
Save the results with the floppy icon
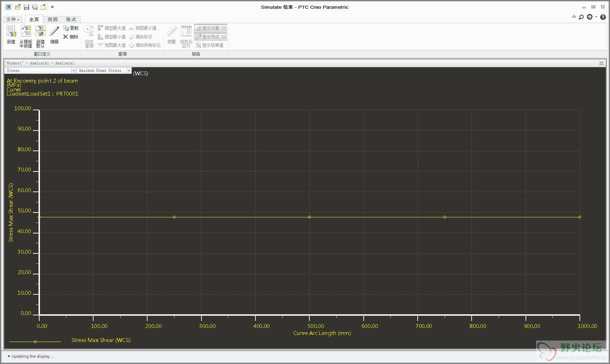[26, 7]
